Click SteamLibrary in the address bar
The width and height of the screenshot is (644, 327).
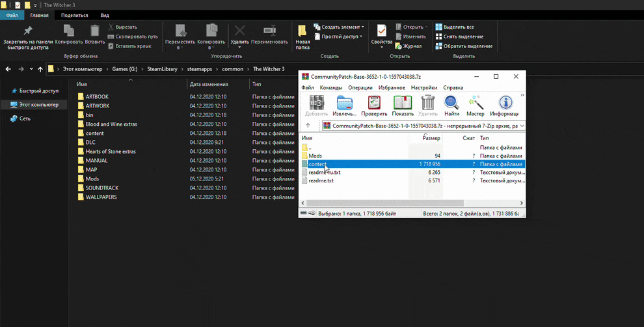tap(162, 69)
